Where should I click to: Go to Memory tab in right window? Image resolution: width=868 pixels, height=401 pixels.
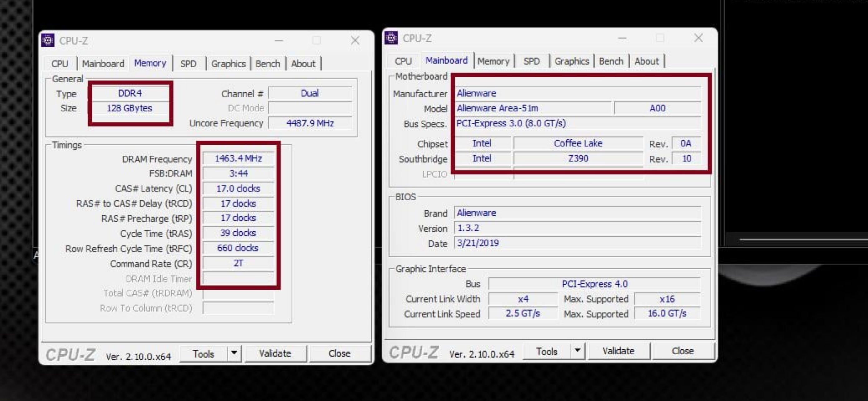pos(493,61)
